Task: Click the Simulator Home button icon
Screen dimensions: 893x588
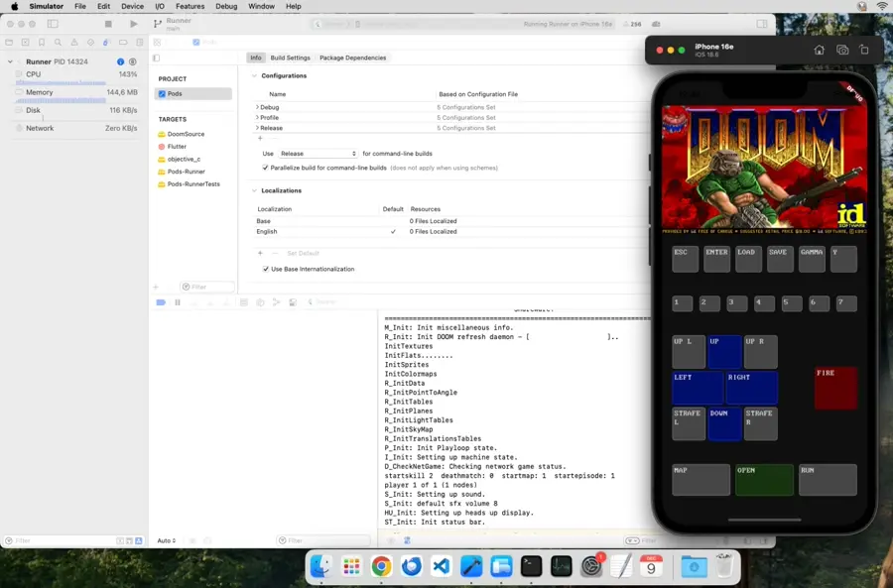Action: click(819, 50)
